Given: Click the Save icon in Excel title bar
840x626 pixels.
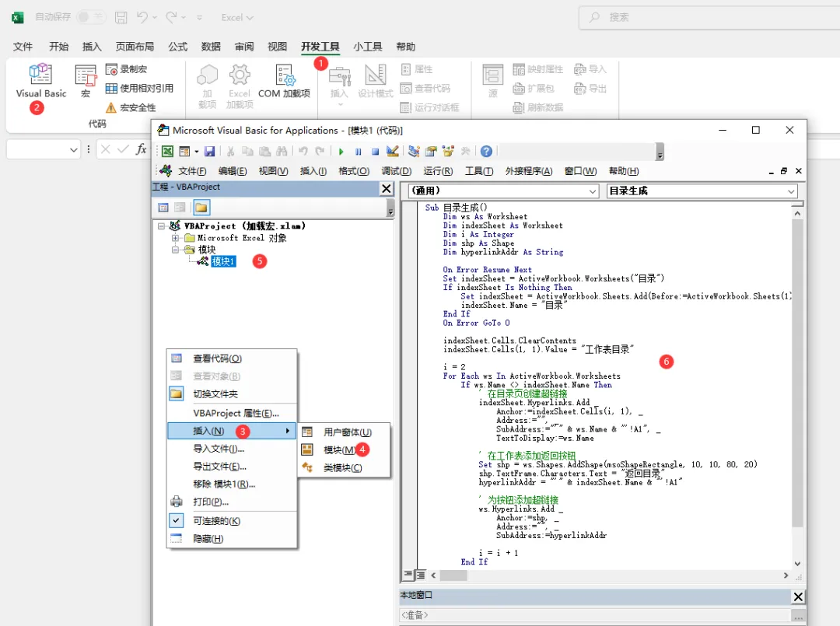Looking at the screenshot, I should pos(121,17).
